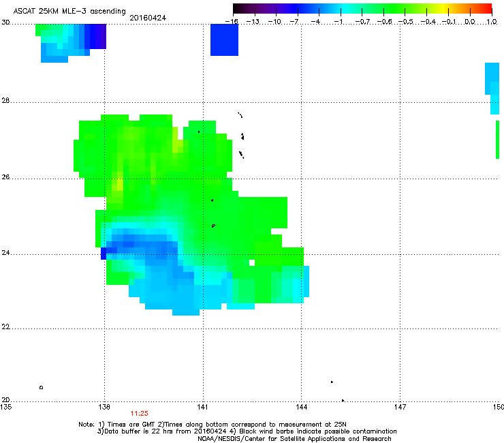
Task: Click the '-0.6' color scale label
Action: coord(384,22)
